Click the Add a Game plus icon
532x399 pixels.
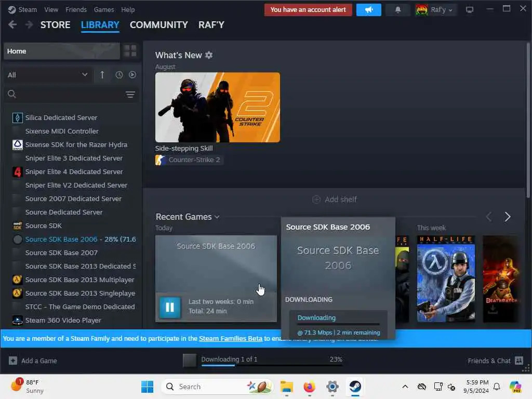point(13,361)
